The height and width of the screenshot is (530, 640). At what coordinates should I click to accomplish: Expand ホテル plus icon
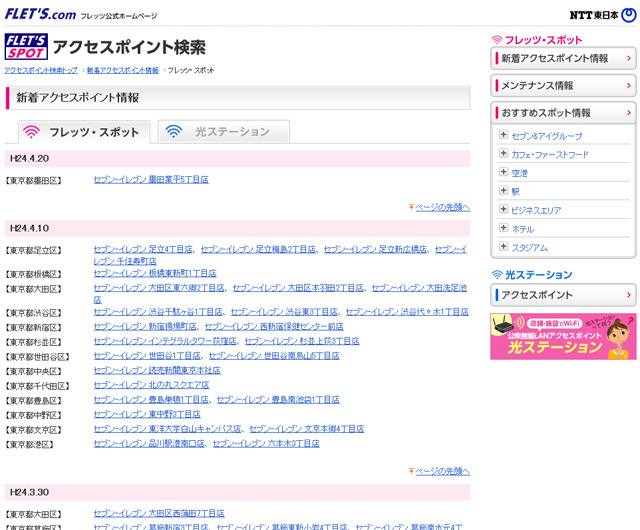(504, 227)
